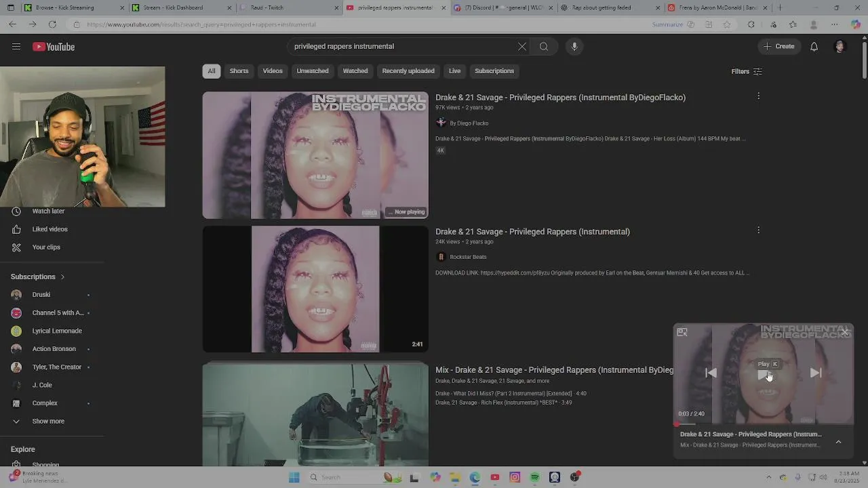
Task: Expand the miniplayer playlist chevron
Action: 838,442
